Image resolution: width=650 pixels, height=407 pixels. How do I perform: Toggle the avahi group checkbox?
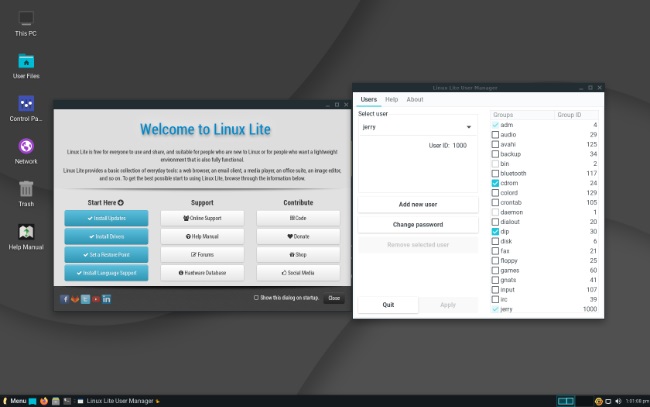pyautogui.click(x=495, y=144)
